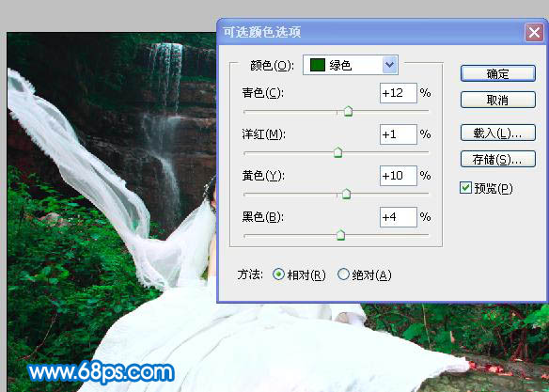This screenshot has width=549, height=392.
Task: Click the 黑色(B): label
Action: [x=263, y=217]
